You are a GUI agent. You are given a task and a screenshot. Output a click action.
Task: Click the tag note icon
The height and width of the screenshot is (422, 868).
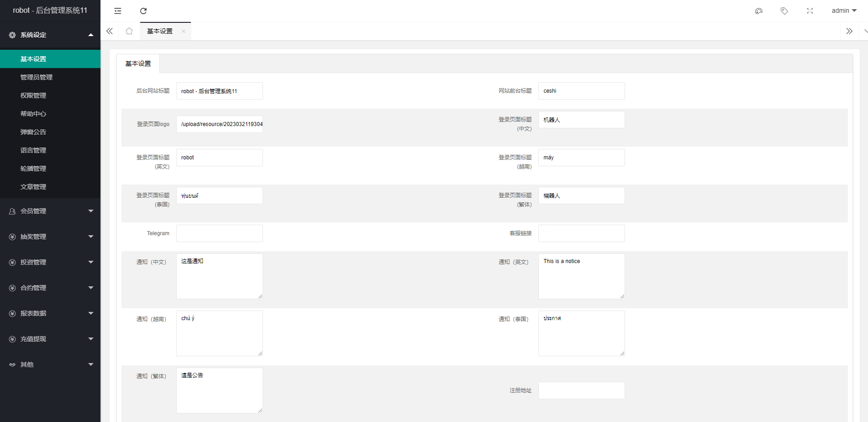784,11
